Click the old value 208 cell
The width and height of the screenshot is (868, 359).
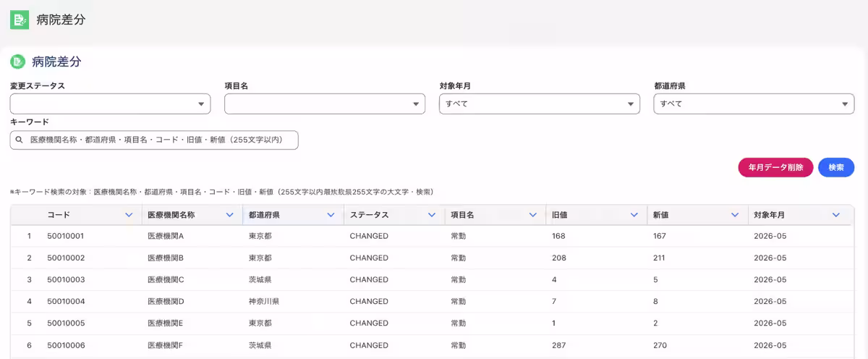pos(558,258)
